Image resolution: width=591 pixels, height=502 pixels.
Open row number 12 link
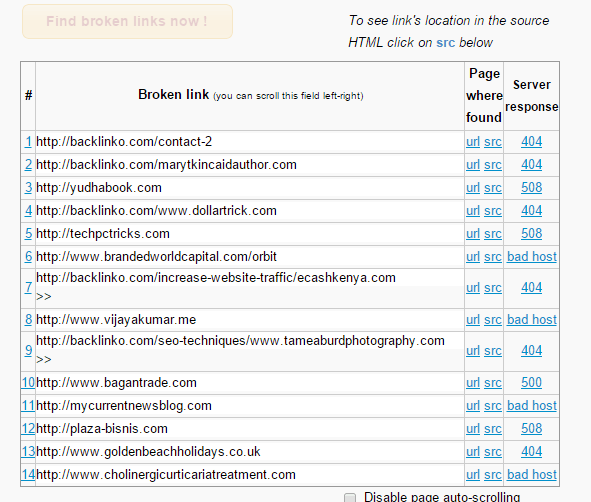pyautogui.click(x=28, y=429)
